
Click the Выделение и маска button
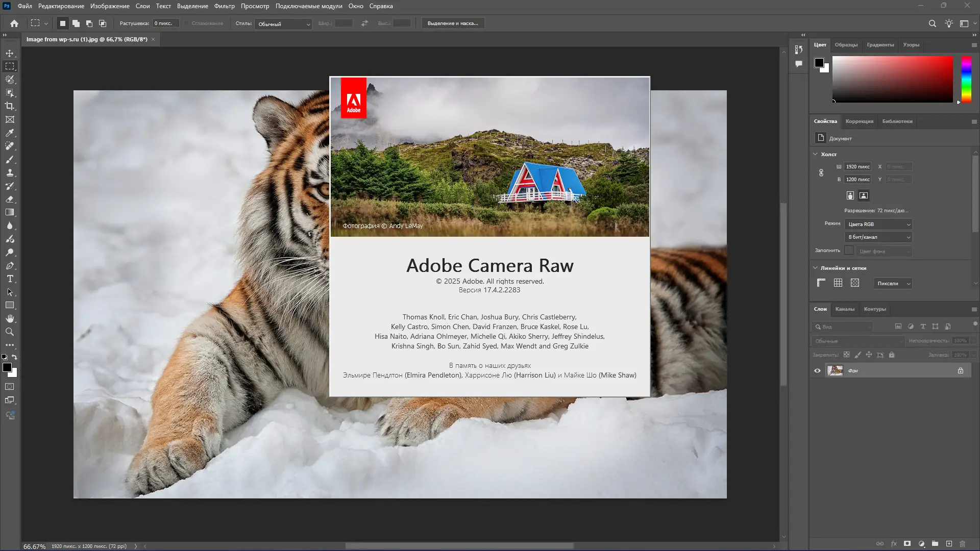[x=453, y=23]
